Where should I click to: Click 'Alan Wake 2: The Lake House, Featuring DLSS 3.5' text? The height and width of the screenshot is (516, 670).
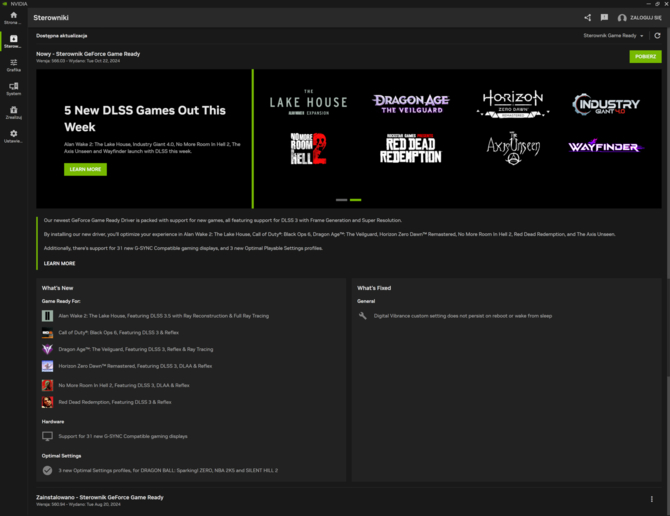(164, 316)
